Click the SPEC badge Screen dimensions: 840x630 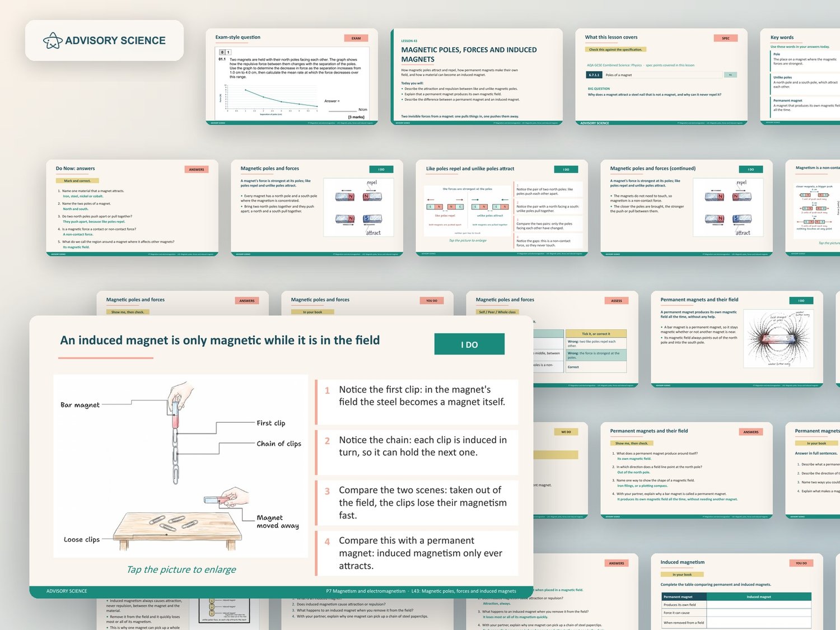726,38
